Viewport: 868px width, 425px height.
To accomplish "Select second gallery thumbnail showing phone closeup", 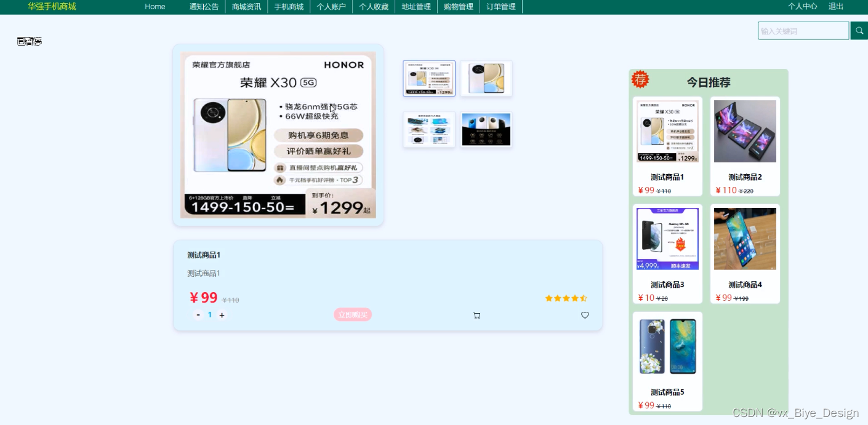I will tap(486, 78).
